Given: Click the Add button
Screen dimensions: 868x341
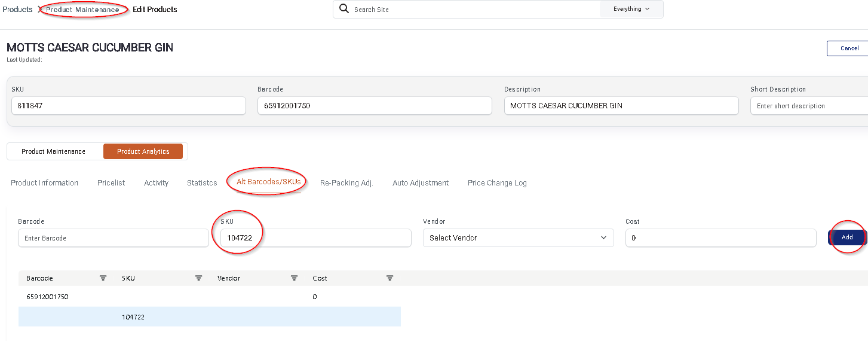Looking at the screenshot, I should click(x=847, y=238).
